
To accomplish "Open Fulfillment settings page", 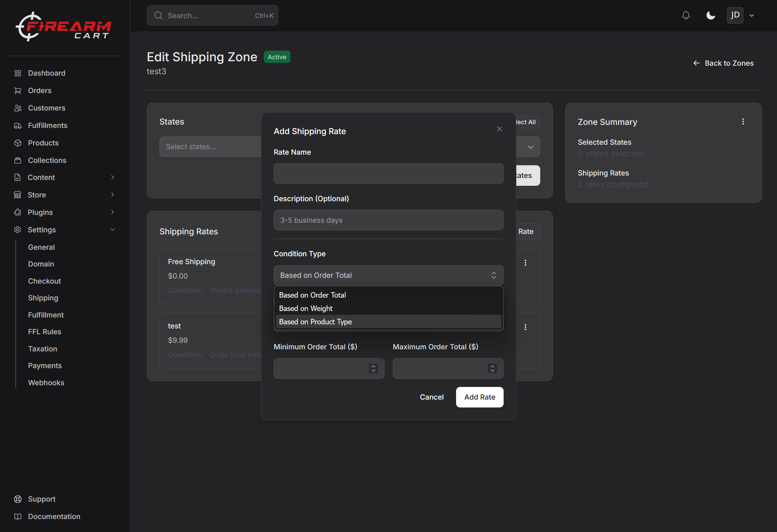I will click(46, 315).
